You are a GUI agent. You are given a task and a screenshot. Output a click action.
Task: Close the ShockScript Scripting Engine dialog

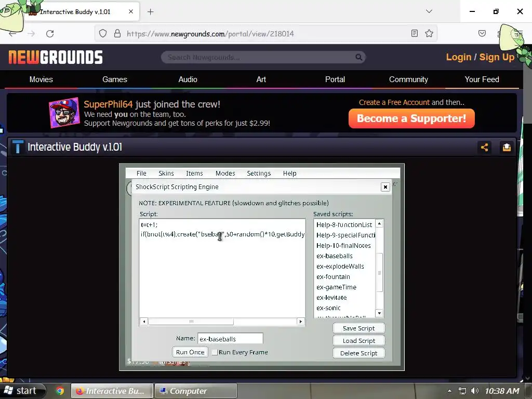[385, 187]
